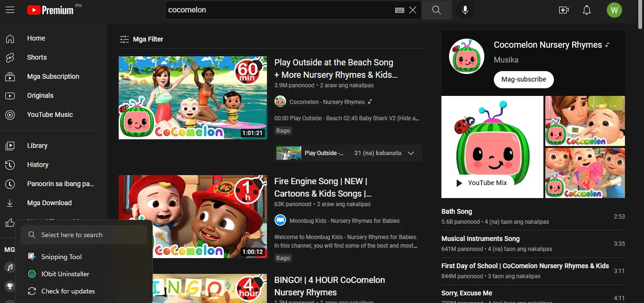This screenshot has height=303, width=644.
Task: Open the Thank You mix thumbnail
Action: pos(585,173)
